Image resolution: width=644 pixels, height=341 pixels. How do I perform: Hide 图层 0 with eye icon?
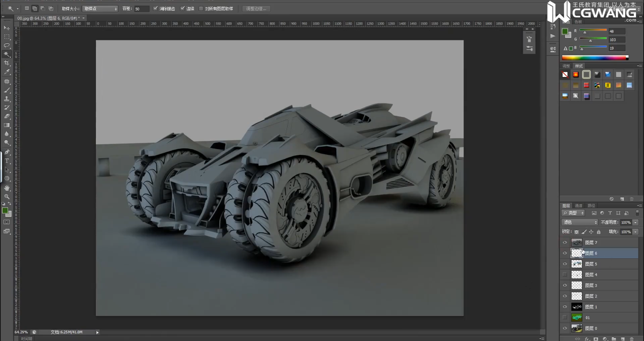tap(565, 328)
